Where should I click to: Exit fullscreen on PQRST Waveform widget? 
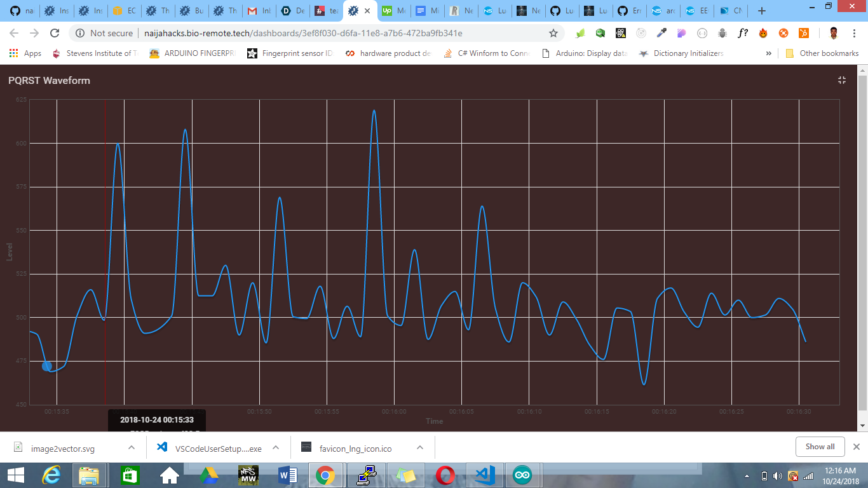(x=842, y=80)
